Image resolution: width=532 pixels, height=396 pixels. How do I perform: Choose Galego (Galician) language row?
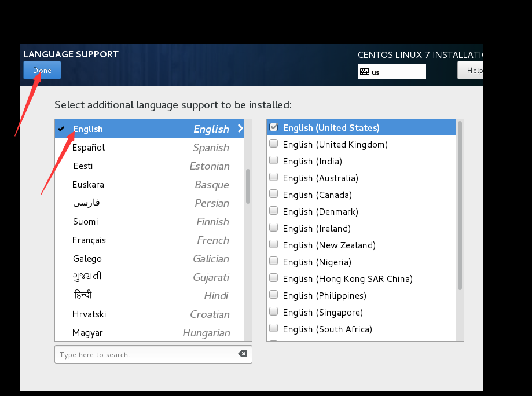(149, 259)
